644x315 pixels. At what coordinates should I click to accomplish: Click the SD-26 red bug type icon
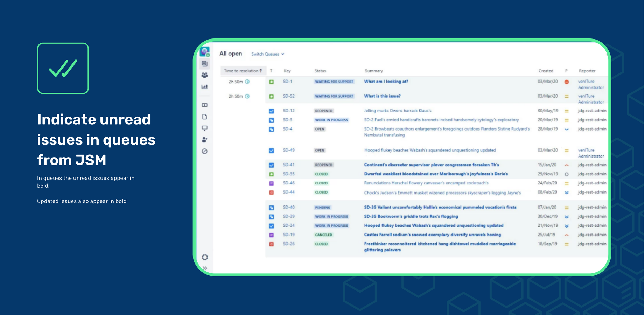[x=271, y=244]
